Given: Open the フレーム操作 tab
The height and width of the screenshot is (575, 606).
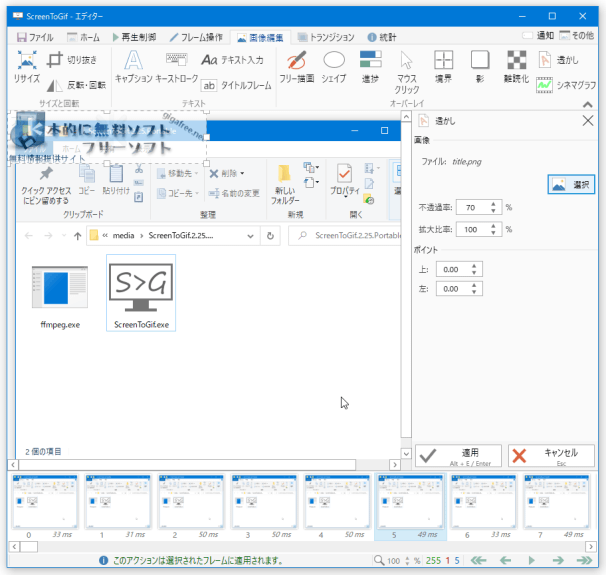Looking at the screenshot, I should (x=196, y=36).
